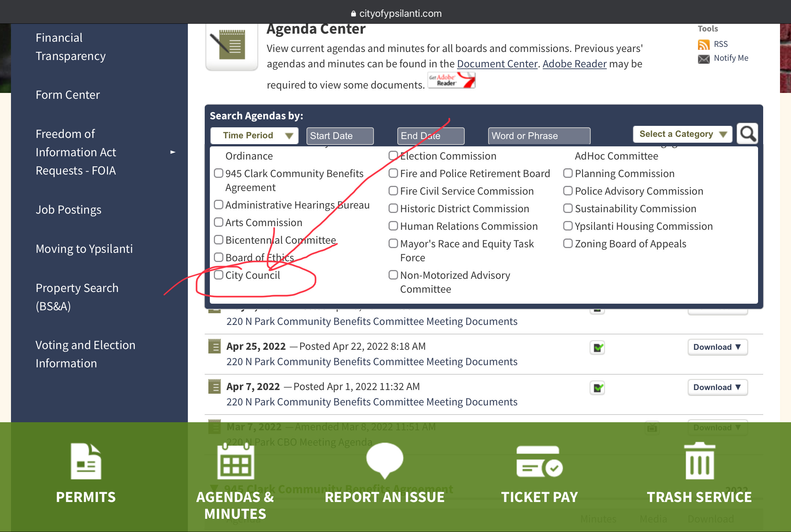This screenshot has width=791, height=532.
Task: Expand Download menu for Apr 7, 2022
Action: [x=717, y=387]
